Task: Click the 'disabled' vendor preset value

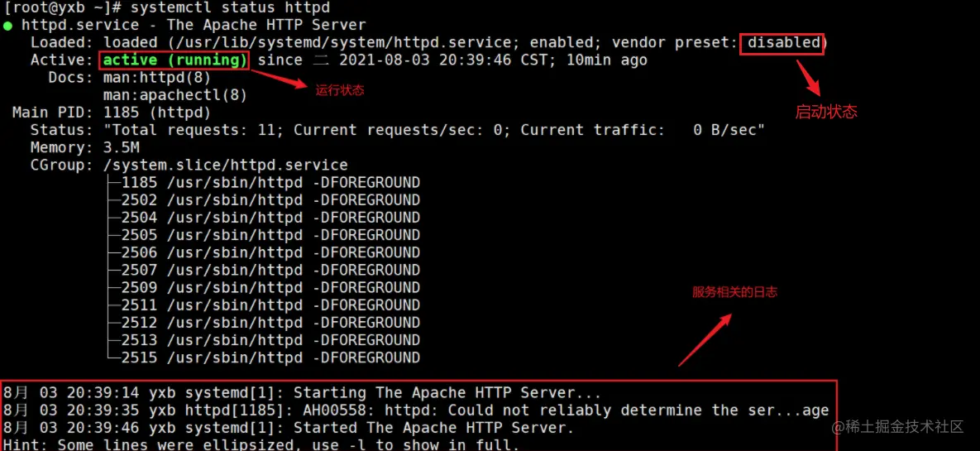Action: [x=784, y=43]
